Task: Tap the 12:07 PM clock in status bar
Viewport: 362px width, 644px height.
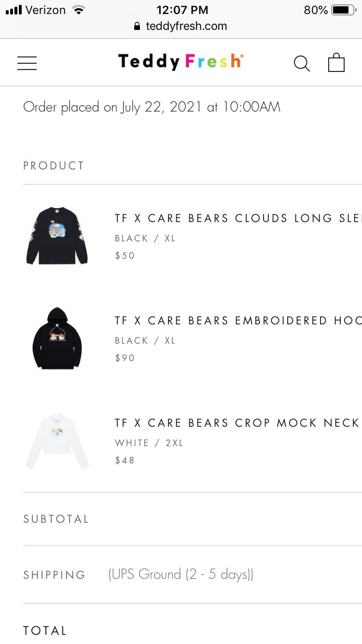Action: click(x=182, y=10)
